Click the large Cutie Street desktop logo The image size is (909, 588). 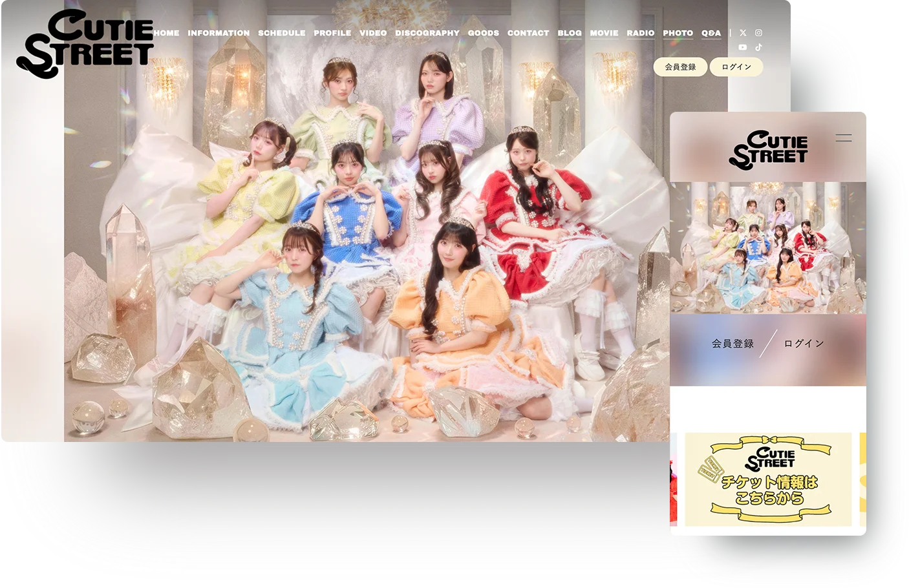85,43
